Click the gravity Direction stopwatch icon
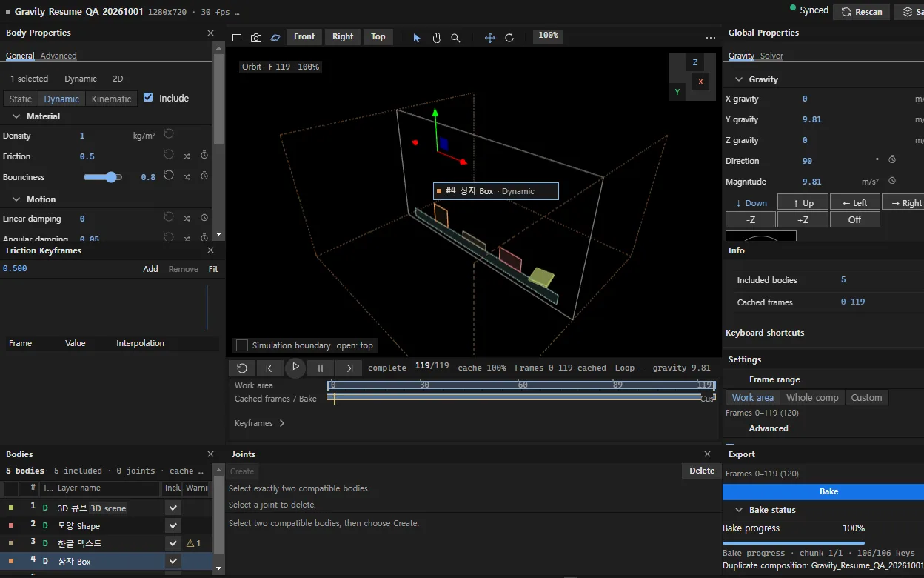The height and width of the screenshot is (578, 924). [892, 160]
